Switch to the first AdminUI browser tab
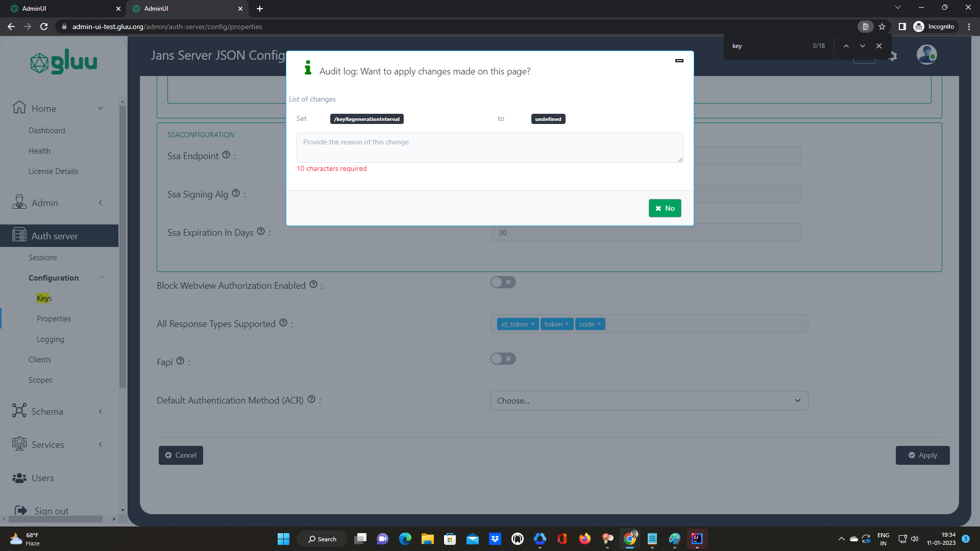Image resolution: width=980 pixels, height=551 pixels. (61, 9)
